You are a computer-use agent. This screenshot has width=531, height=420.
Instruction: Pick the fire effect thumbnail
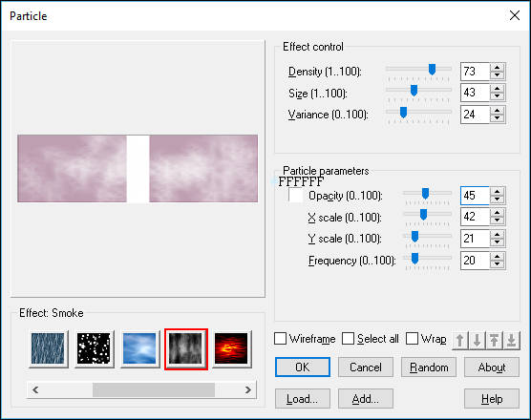(x=232, y=348)
